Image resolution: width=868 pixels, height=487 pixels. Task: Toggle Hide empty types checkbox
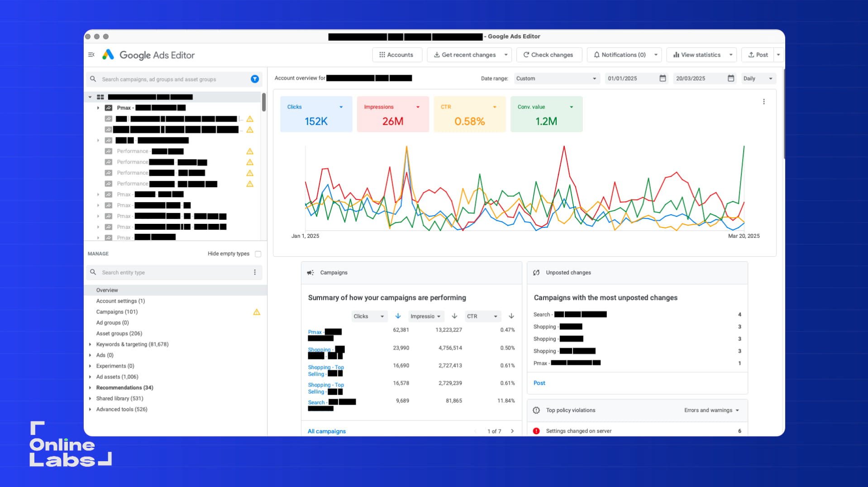pos(258,254)
